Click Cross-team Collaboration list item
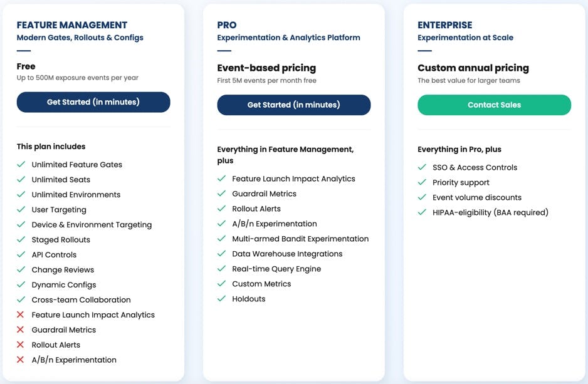This screenshot has height=384, width=588. coord(81,300)
